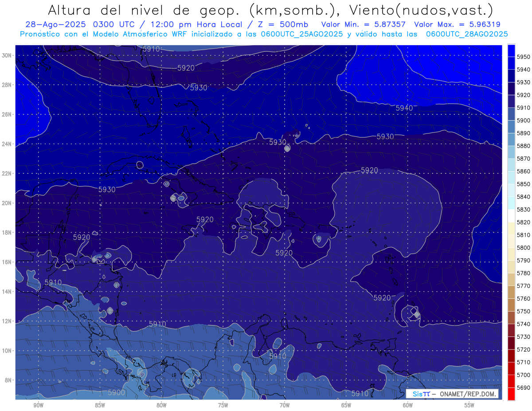Click the 14N latitude axis label
Image resolution: width=532 pixels, height=411 pixels.
[7, 292]
